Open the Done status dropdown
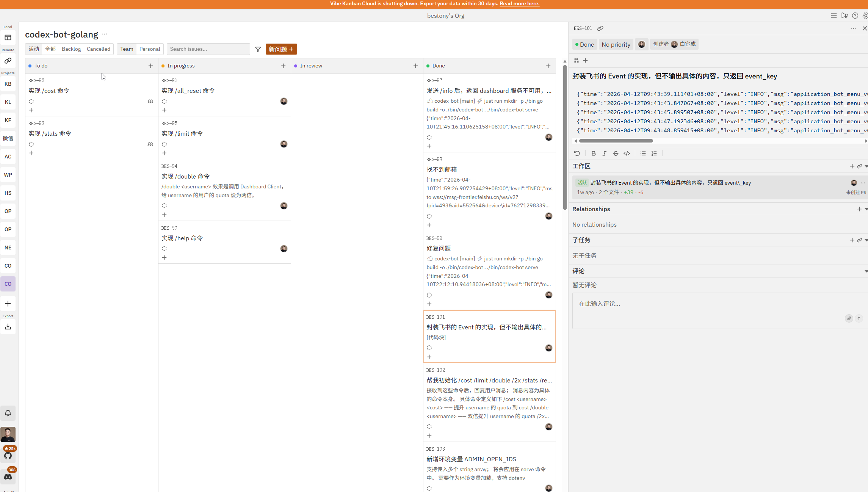Image resolution: width=868 pixels, height=492 pixels. pyautogui.click(x=584, y=44)
